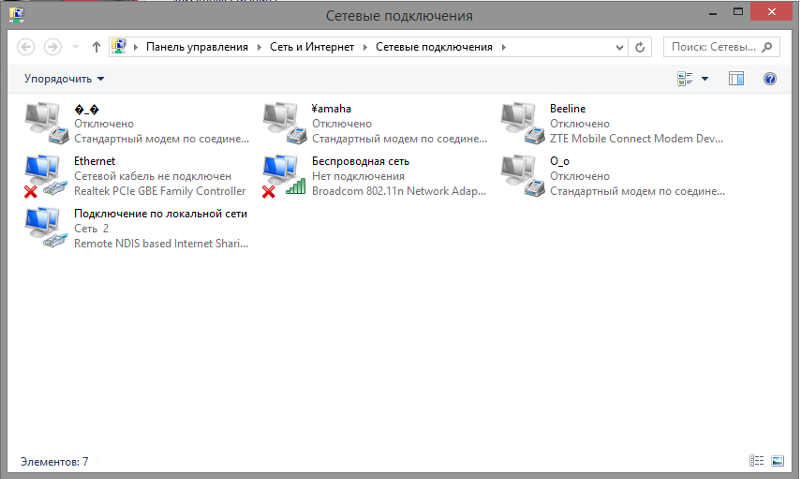The height and width of the screenshot is (479, 800).
Task: Open the recent locations dropdown arrow
Action: (x=76, y=47)
